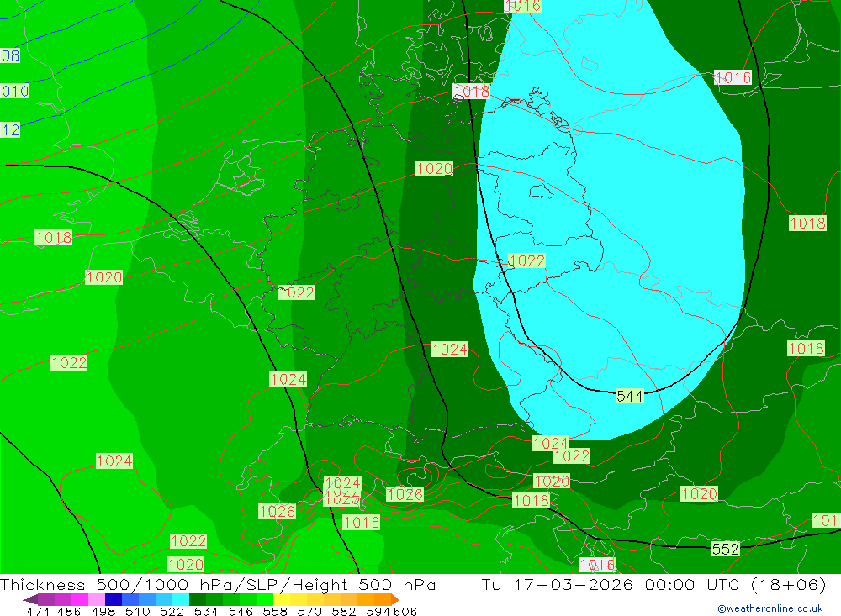Click the legend value 510

(137, 611)
